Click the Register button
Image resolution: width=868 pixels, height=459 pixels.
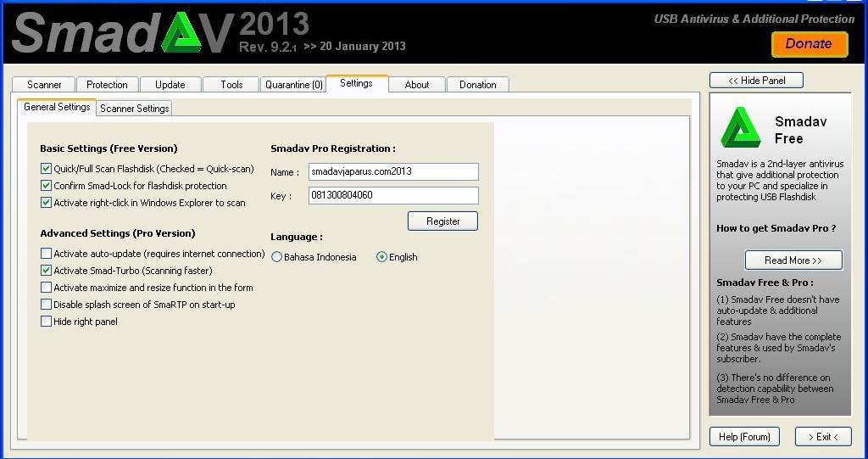[x=442, y=221]
